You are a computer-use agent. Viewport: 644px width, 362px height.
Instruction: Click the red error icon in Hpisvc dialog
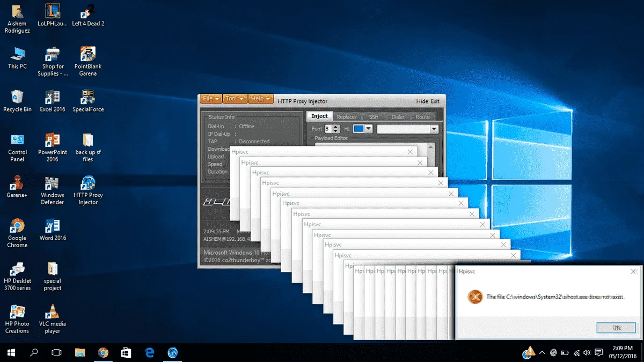point(474,297)
